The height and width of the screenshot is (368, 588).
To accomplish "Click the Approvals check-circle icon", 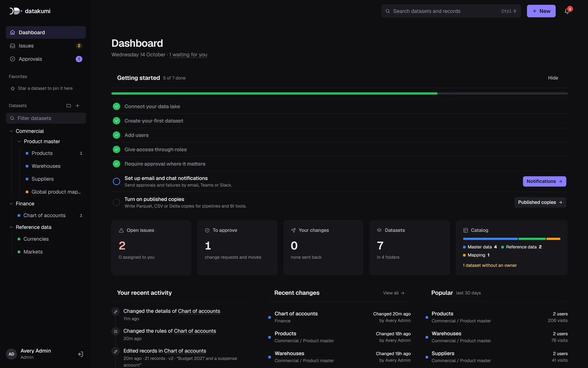I will coord(12,59).
